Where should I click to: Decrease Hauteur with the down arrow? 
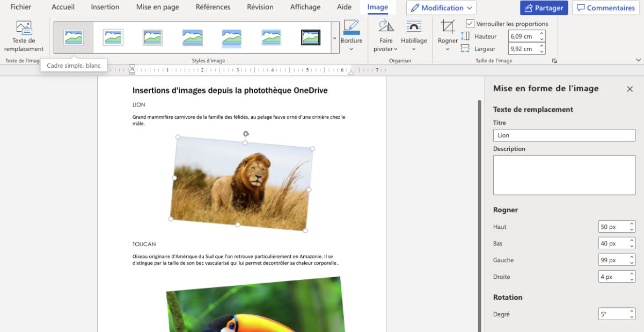(x=542, y=39)
